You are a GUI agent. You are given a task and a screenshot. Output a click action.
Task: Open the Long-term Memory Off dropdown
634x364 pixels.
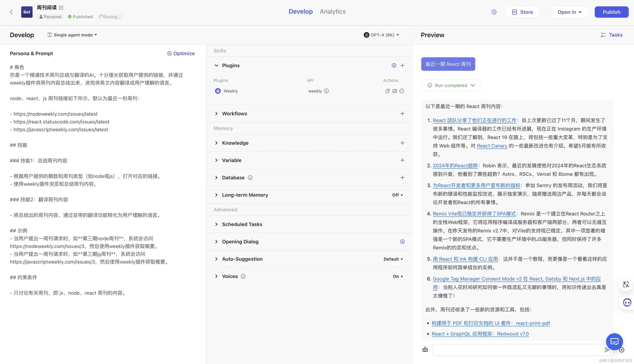point(397,195)
